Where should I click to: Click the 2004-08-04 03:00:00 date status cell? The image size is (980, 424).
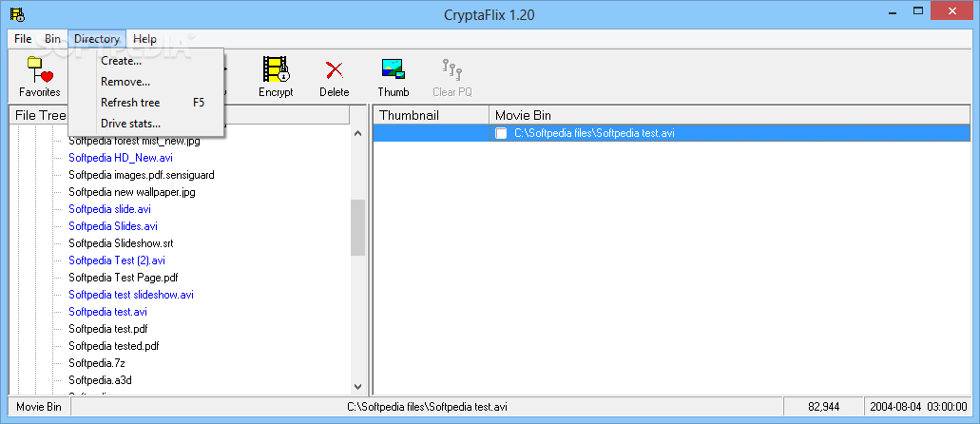(x=917, y=407)
